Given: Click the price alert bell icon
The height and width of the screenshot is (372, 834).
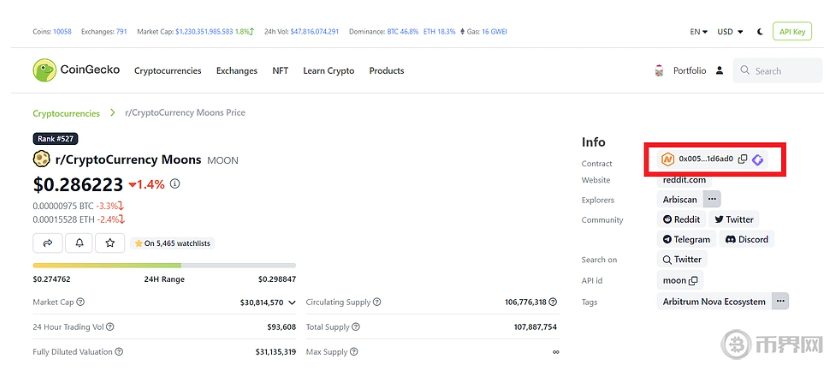Looking at the screenshot, I should 79,243.
